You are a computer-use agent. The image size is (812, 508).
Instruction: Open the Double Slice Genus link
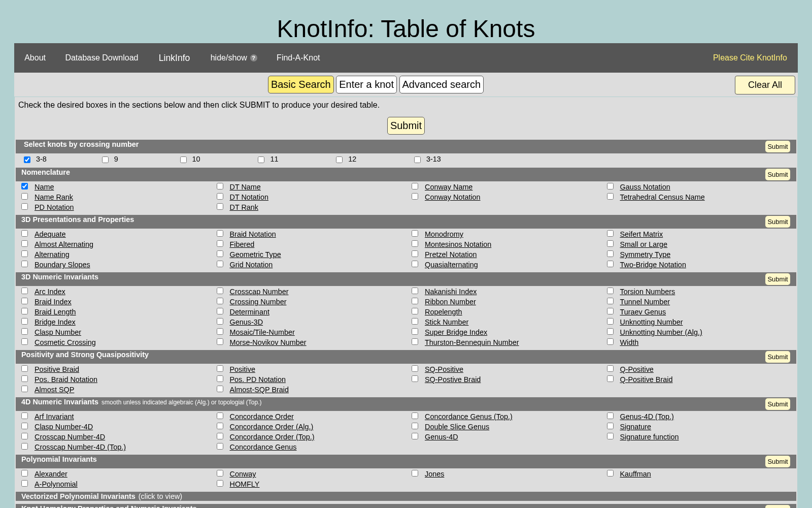[457, 427]
